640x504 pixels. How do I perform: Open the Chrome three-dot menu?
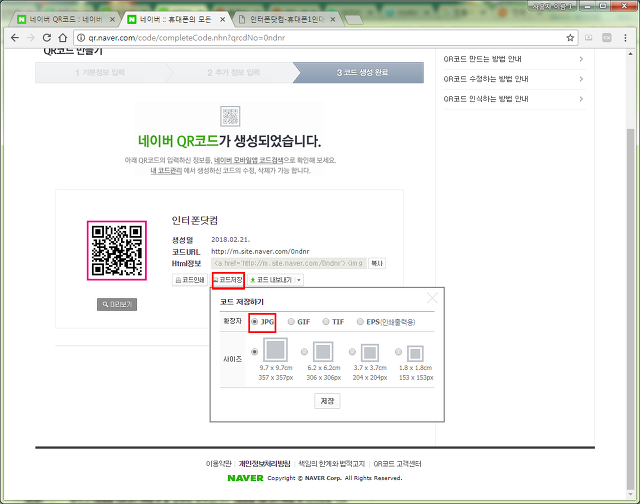pyautogui.click(x=625, y=38)
